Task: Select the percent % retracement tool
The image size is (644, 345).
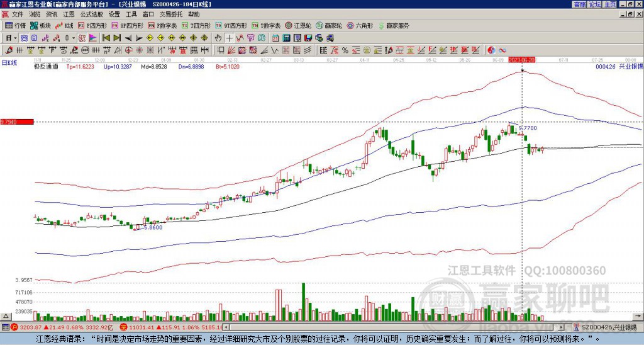Action: pyautogui.click(x=345, y=50)
